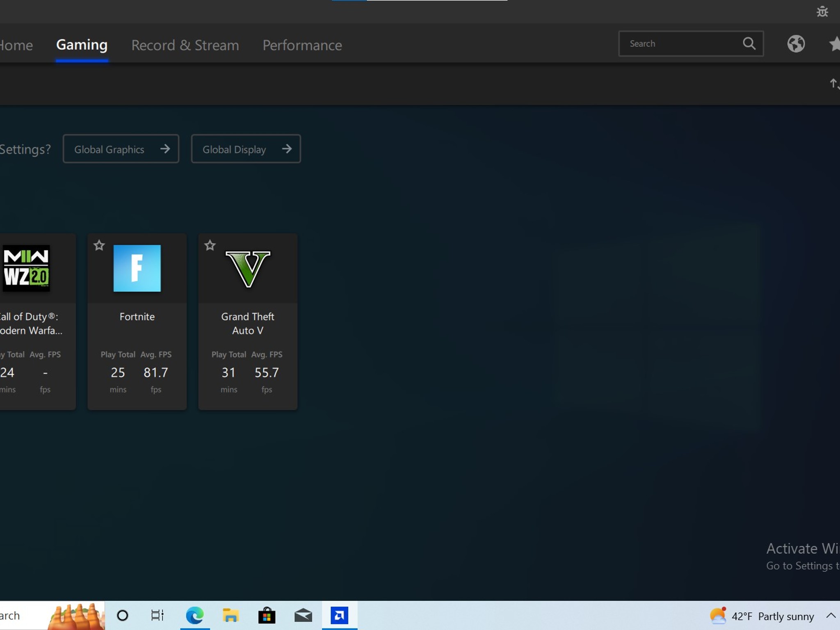Favorite Grand Theft Auto V star
The image size is (840, 630).
pos(210,245)
